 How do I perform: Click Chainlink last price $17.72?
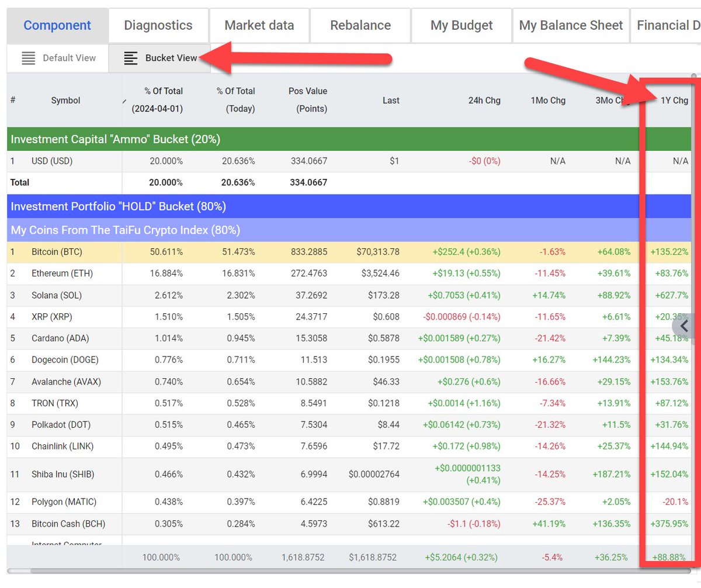click(x=386, y=447)
